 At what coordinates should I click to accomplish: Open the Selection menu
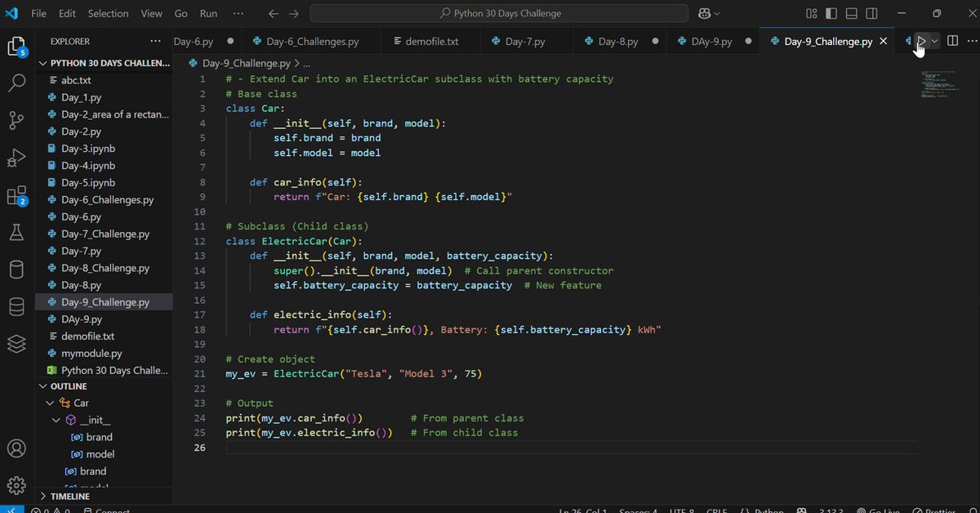pyautogui.click(x=108, y=14)
